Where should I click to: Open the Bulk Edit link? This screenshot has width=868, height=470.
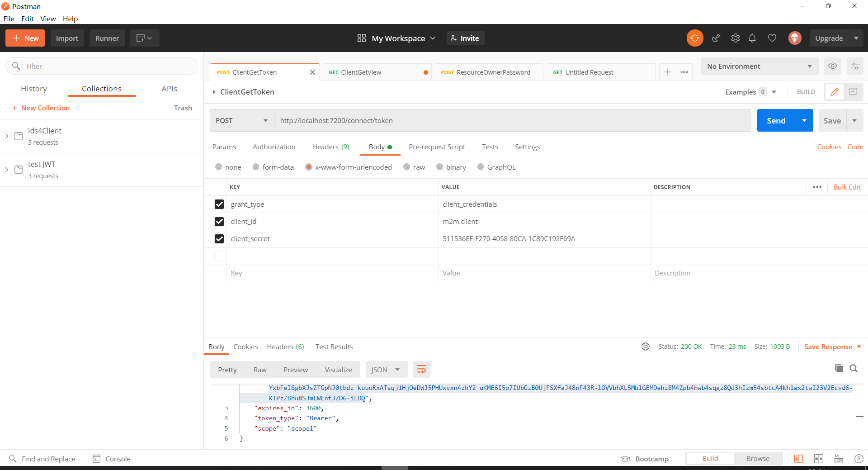point(847,187)
